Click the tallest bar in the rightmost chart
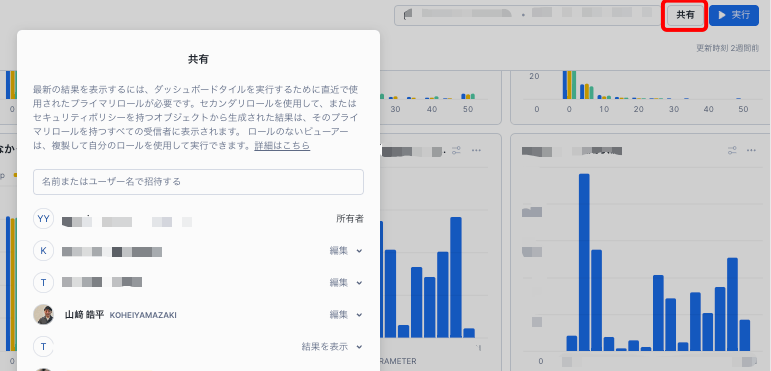Screen dimensions: 771x371 point(584,262)
